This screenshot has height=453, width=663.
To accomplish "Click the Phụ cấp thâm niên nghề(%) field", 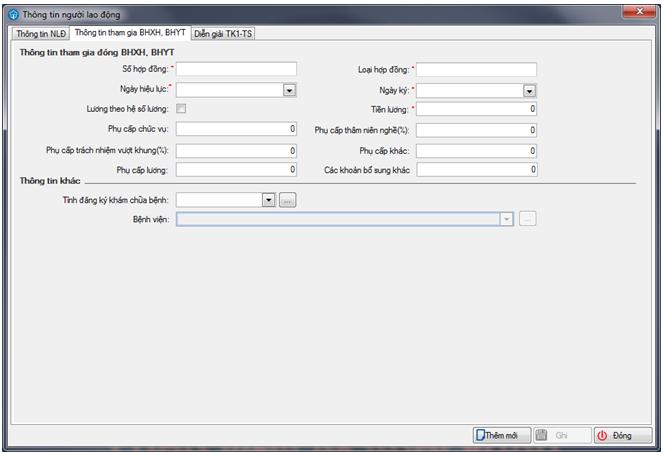I will click(477, 130).
